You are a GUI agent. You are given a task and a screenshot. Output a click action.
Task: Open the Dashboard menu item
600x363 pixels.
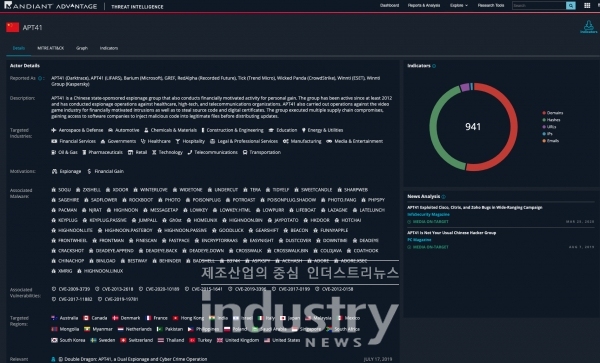[389, 5]
